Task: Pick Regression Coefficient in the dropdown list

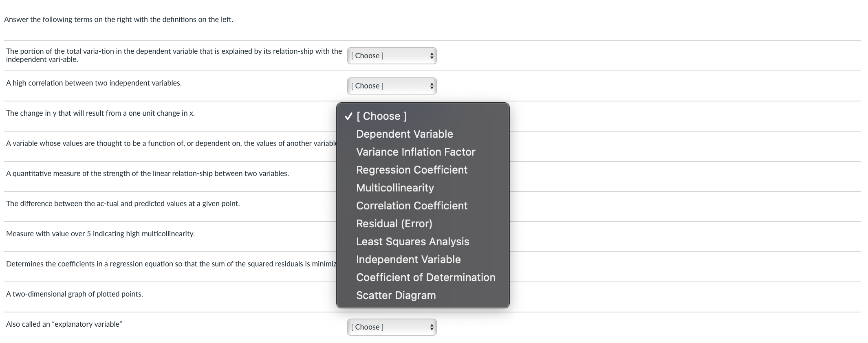Action: click(x=412, y=170)
